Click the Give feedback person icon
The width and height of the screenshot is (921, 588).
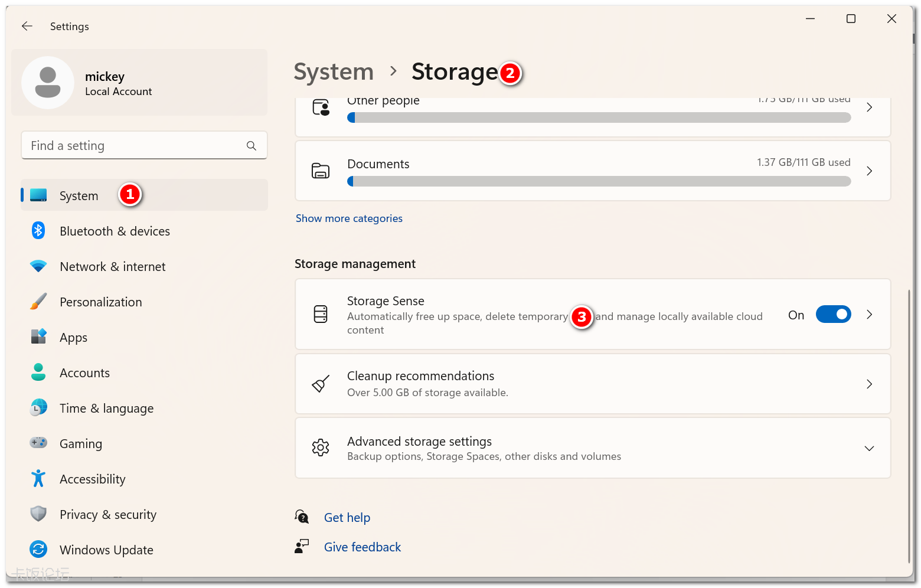coord(302,547)
